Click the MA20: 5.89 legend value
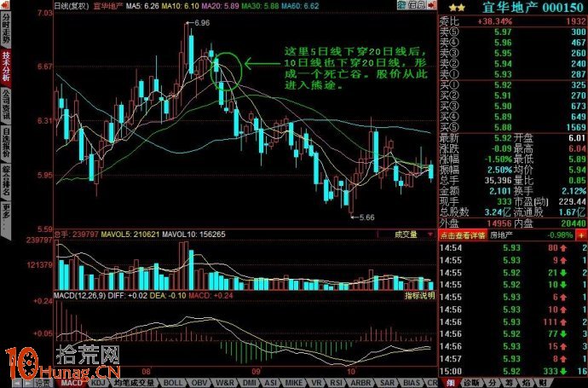 (x=220, y=6)
